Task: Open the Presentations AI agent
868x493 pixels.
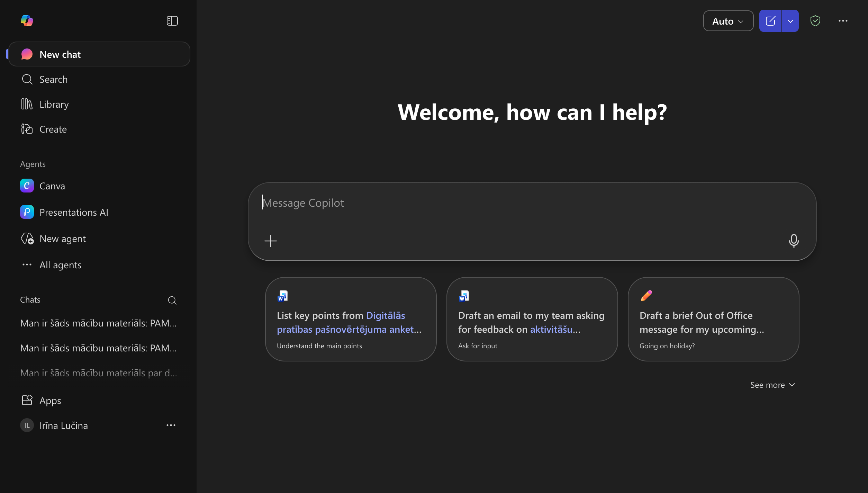Action: pyautogui.click(x=73, y=212)
